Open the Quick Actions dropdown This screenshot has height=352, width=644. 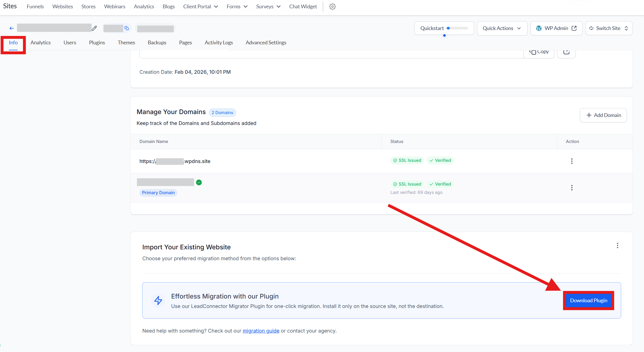(x=502, y=28)
